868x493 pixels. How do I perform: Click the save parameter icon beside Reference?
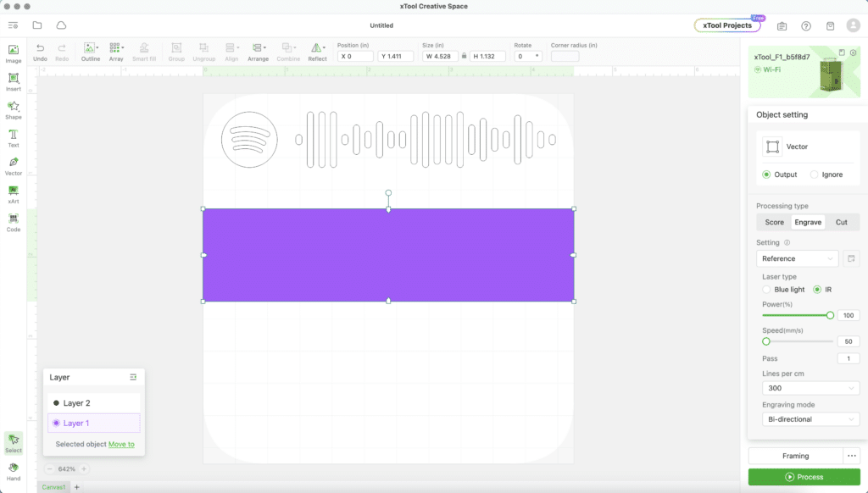[x=851, y=258]
